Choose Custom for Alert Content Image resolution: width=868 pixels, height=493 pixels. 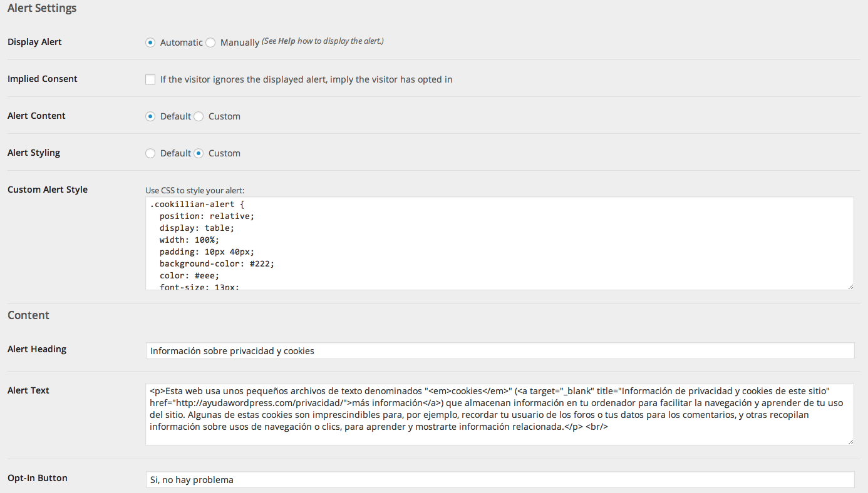point(199,116)
